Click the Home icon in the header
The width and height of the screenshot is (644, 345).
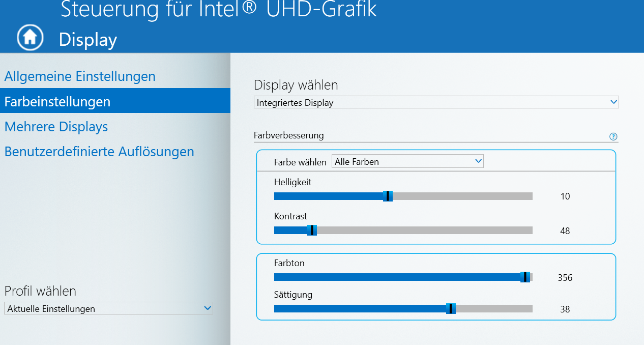(30, 37)
